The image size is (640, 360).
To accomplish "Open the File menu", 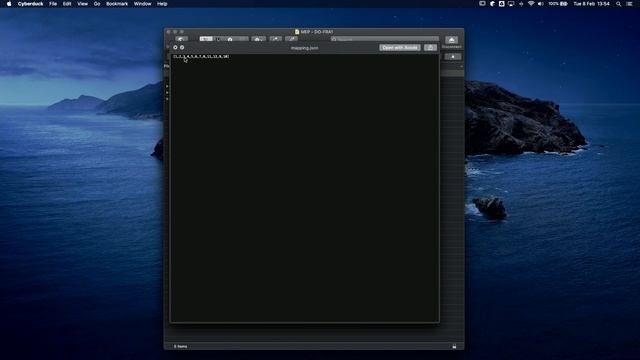I will pos(53,4).
